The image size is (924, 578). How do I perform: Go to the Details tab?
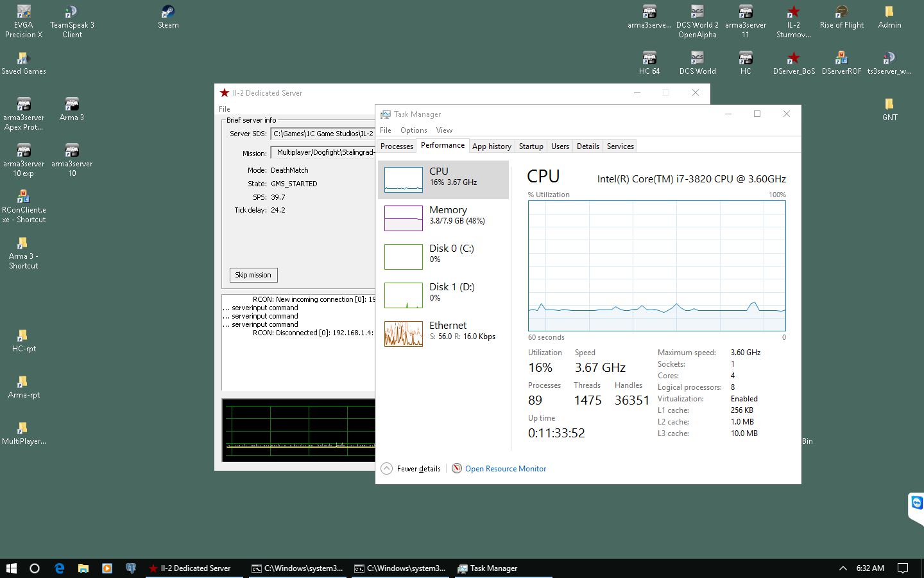click(588, 146)
